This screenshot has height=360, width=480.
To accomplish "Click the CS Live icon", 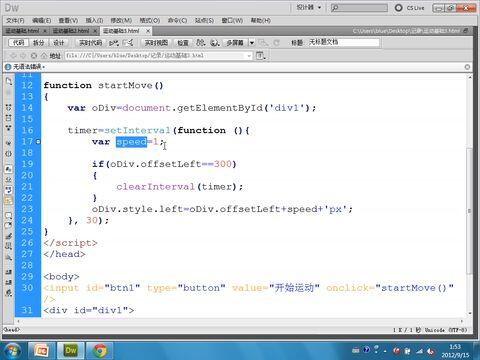I will pyautogui.click(x=398, y=8).
